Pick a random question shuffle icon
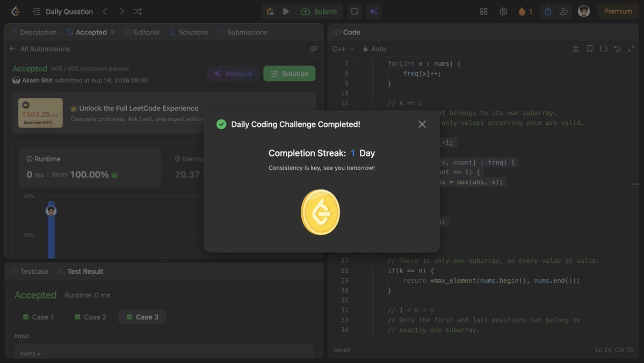Viewport: 644px width, 363px height. tap(138, 11)
